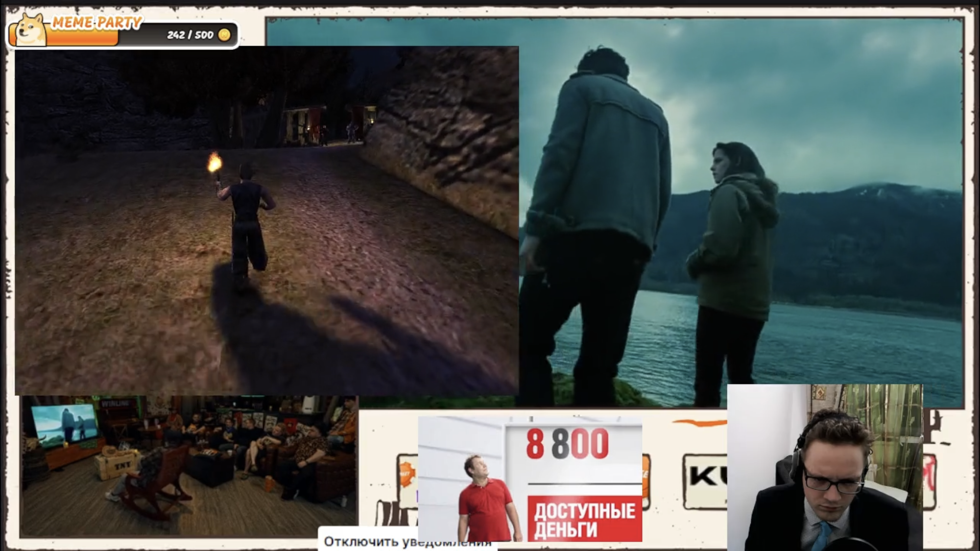Click the gold coin icon
Image resolution: width=980 pixels, height=551 pixels.
pyautogui.click(x=224, y=35)
